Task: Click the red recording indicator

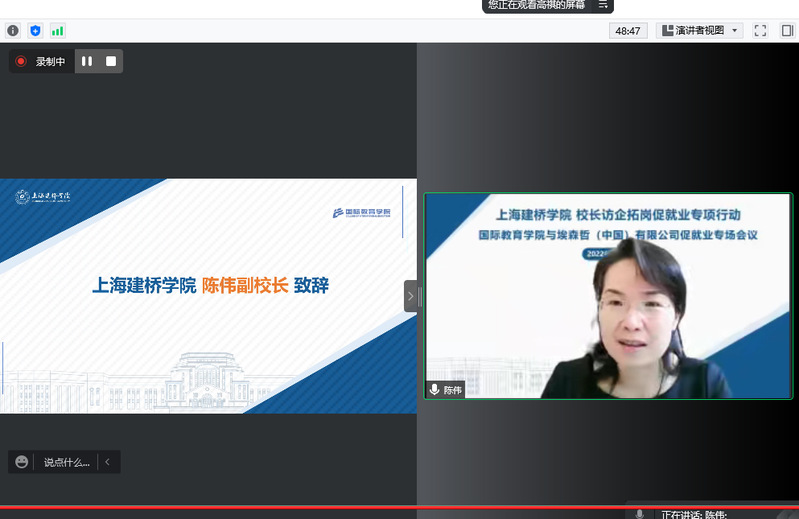Action: pyautogui.click(x=21, y=61)
